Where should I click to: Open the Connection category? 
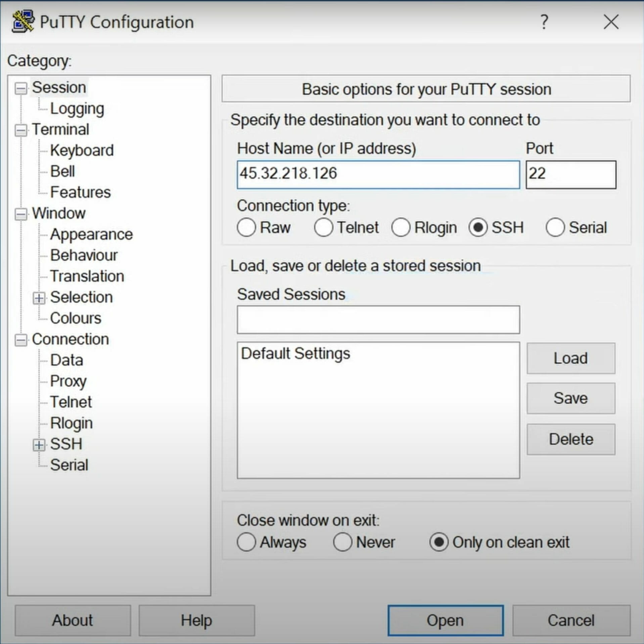(x=70, y=339)
